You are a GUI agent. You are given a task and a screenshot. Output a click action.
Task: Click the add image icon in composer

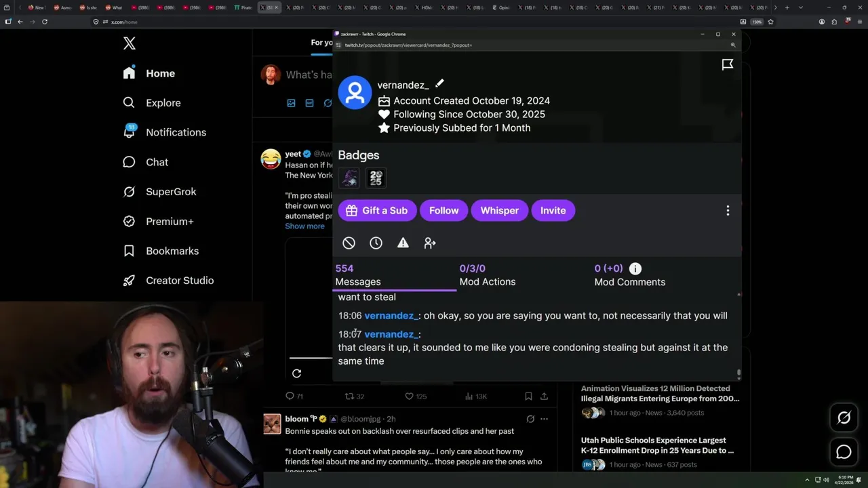tap(291, 103)
